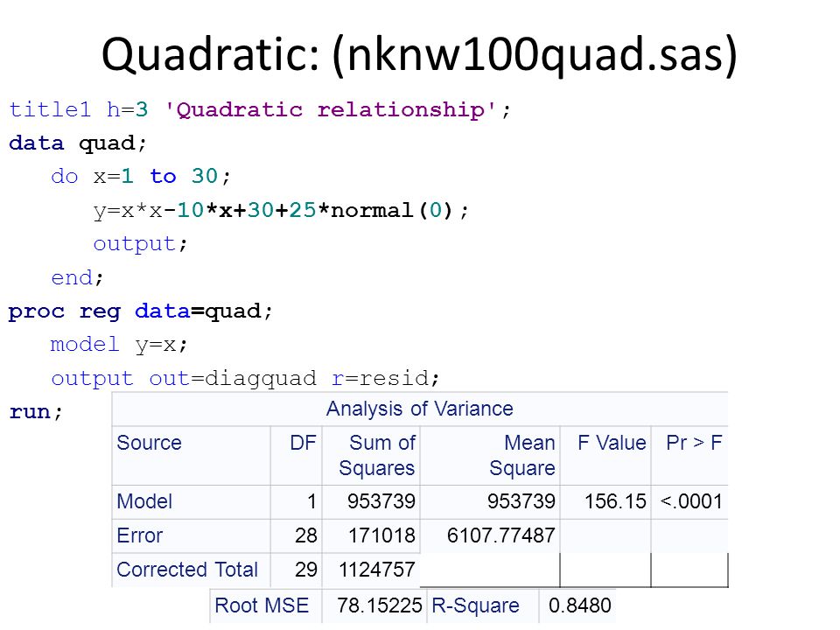Click the F Value '156.15'
Image resolution: width=840 pixels, height=630 pixels.
coord(615,501)
